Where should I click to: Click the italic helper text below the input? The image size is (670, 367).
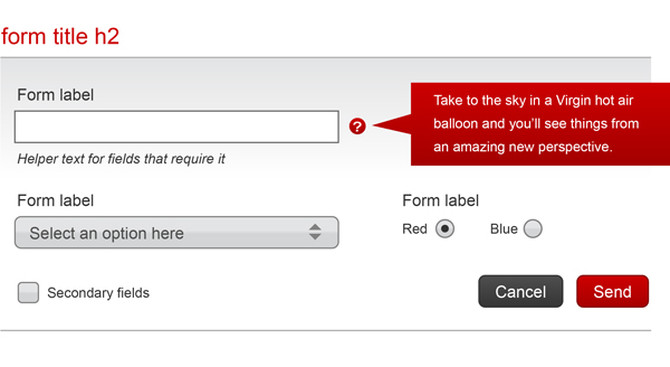click(x=121, y=159)
